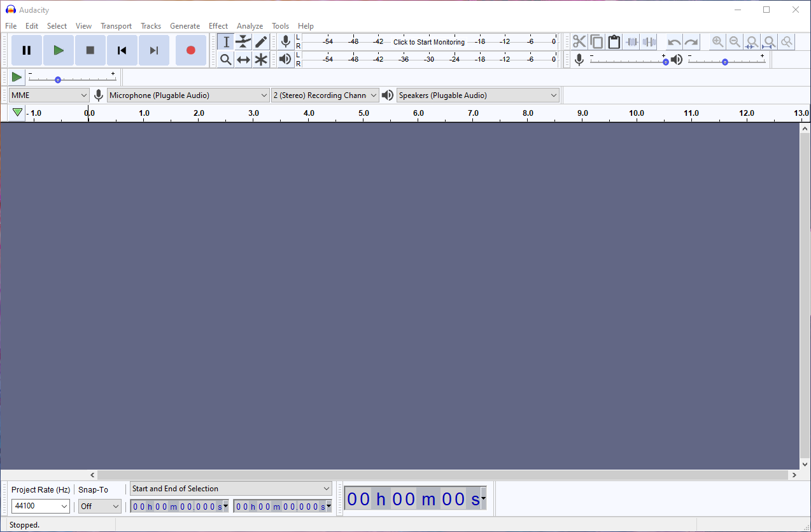
Task: Click Fit Selection to Width icon
Action: (752, 42)
